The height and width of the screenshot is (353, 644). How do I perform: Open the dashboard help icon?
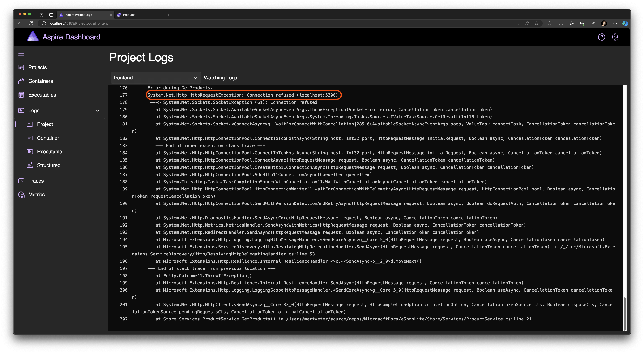click(x=602, y=37)
